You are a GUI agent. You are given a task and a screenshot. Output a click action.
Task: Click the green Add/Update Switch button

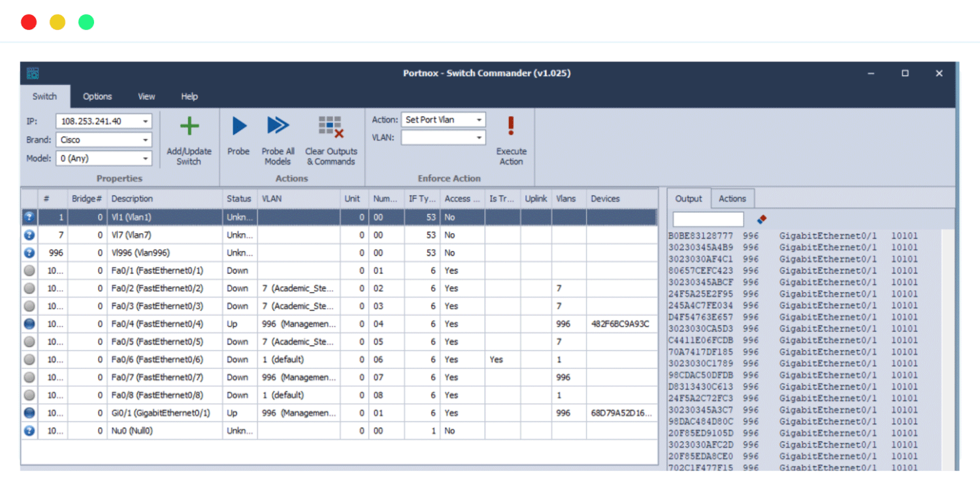189,126
